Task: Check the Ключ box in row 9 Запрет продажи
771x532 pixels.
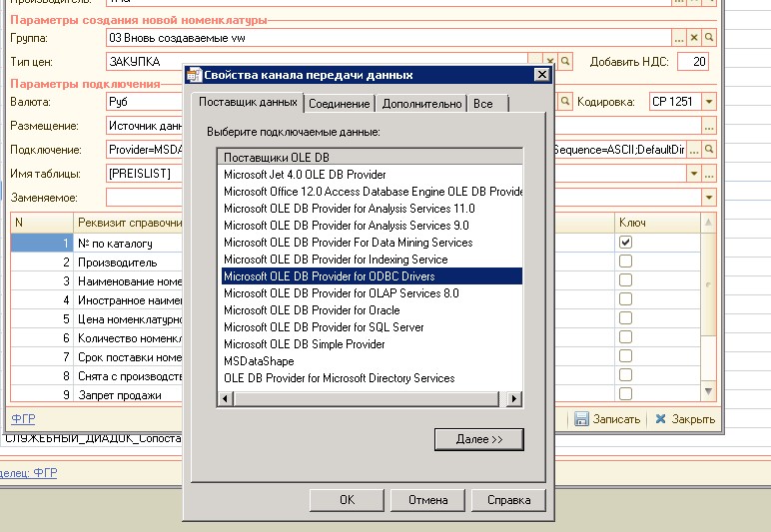Action: [x=625, y=393]
